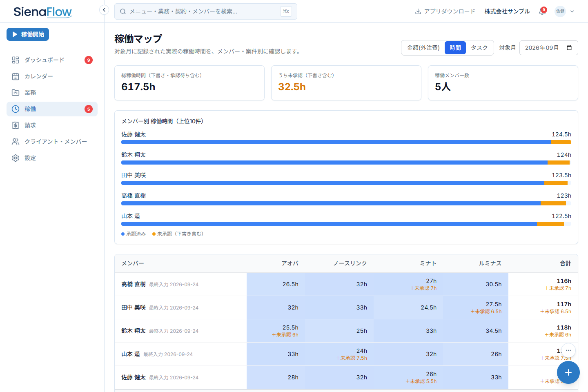Start tracking with 稼働開始 button
Screen dimensions: 588x392
(28, 34)
